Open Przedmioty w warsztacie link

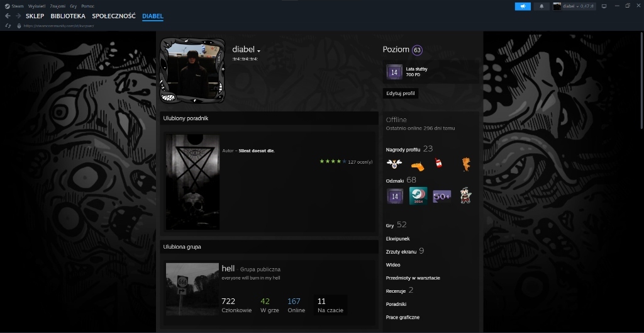pyautogui.click(x=413, y=278)
